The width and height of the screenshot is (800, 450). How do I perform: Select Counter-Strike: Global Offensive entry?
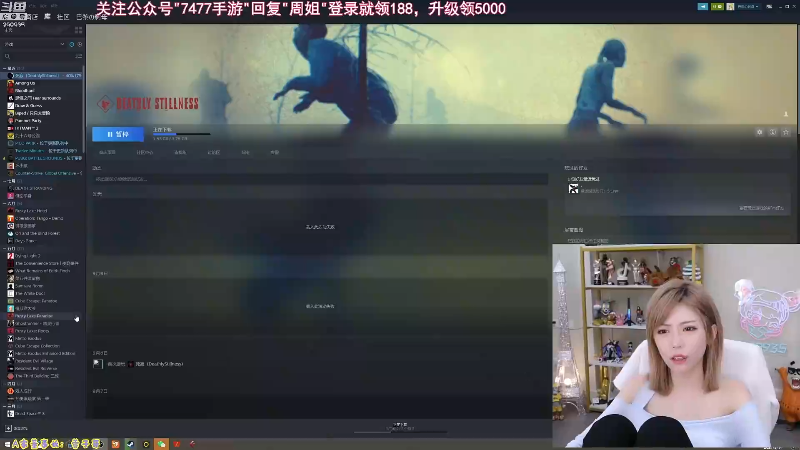(43, 173)
